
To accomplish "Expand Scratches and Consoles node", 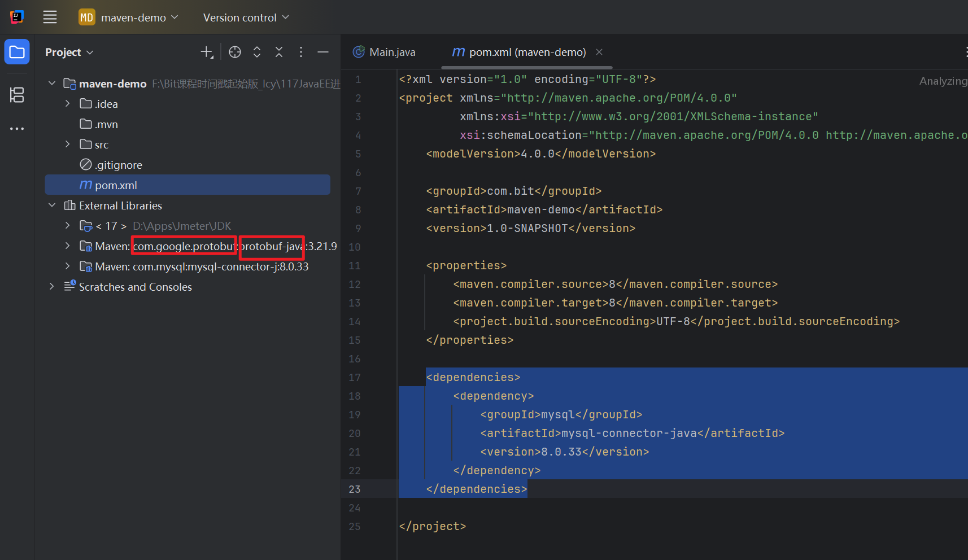I will [52, 286].
